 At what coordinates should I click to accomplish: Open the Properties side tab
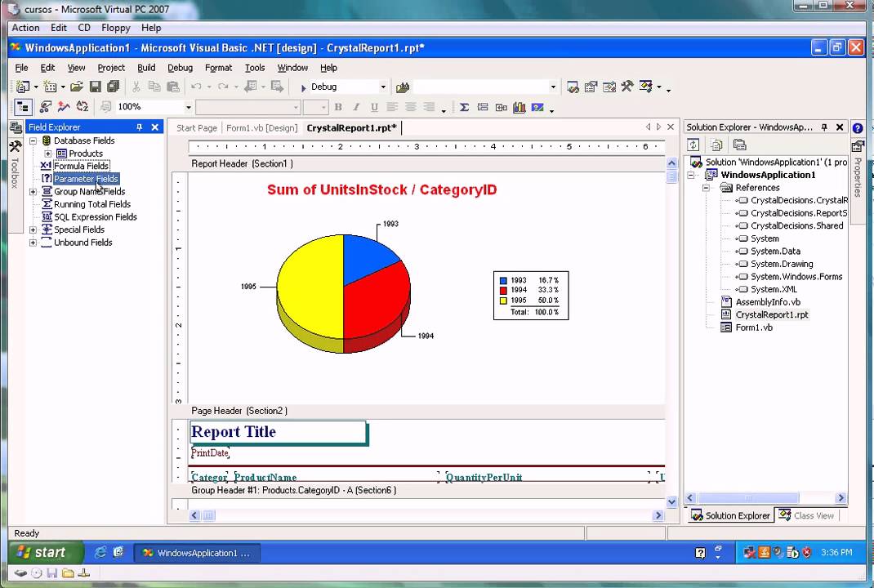[858, 170]
